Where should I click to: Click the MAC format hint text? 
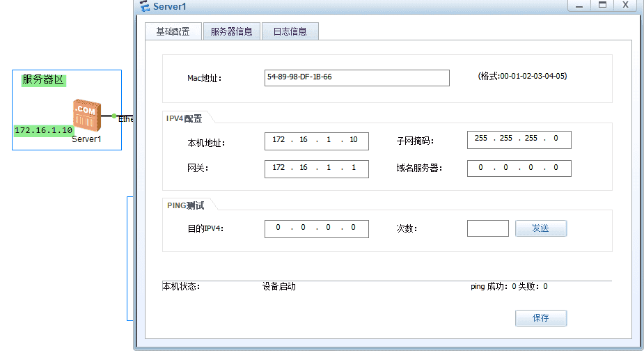tap(522, 76)
